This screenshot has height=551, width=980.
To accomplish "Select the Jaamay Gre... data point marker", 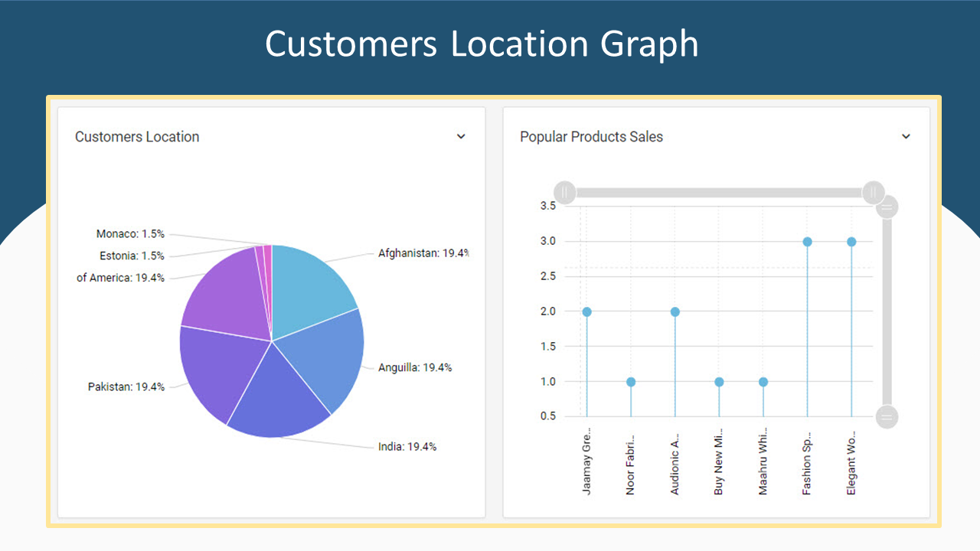I will pos(586,311).
